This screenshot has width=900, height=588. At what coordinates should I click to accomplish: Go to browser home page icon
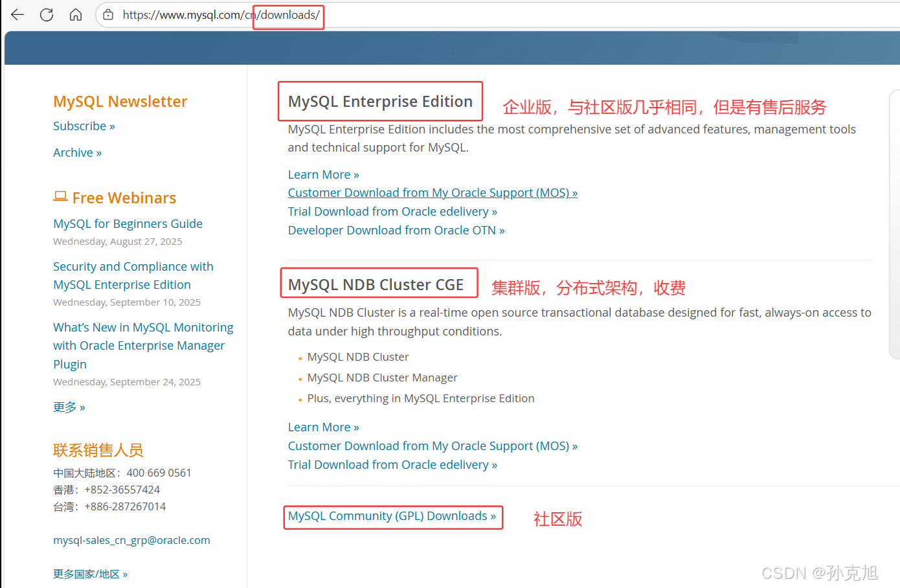click(76, 14)
